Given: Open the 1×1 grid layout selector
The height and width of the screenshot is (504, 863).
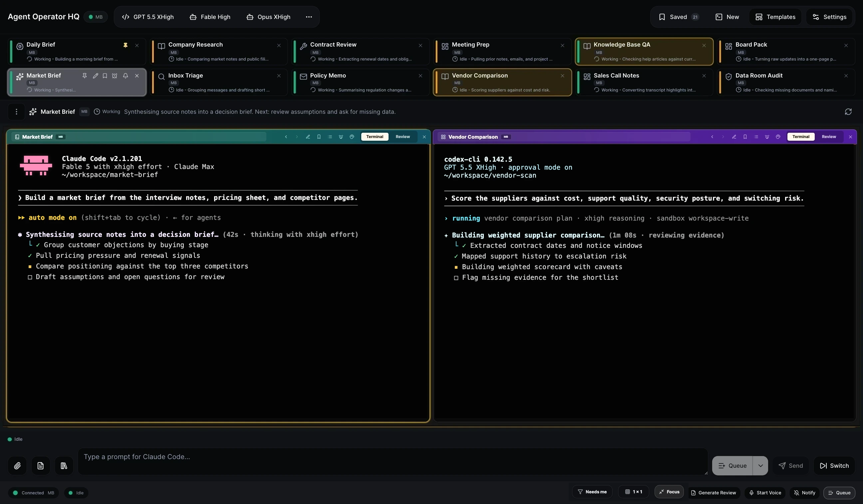Looking at the screenshot, I should point(633,492).
